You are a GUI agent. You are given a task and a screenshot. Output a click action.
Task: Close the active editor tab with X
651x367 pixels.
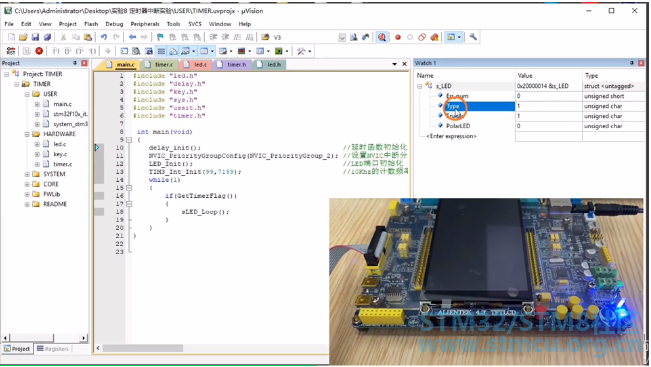point(404,64)
